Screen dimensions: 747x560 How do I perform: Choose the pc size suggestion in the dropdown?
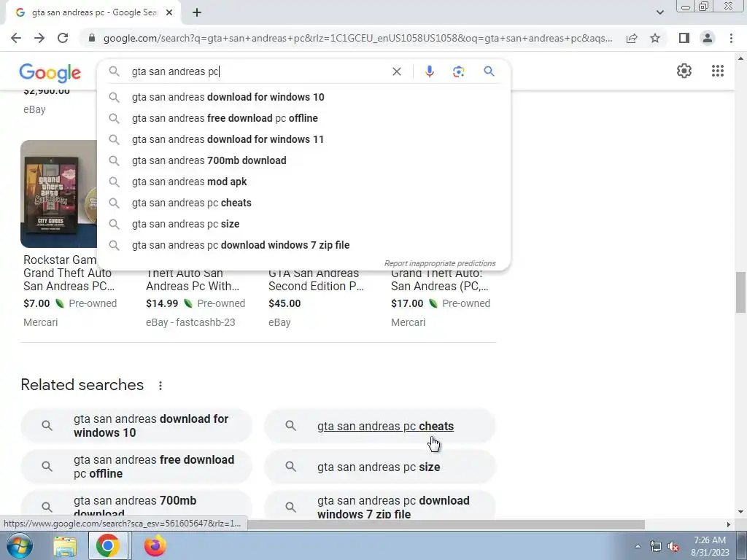[x=303, y=224]
